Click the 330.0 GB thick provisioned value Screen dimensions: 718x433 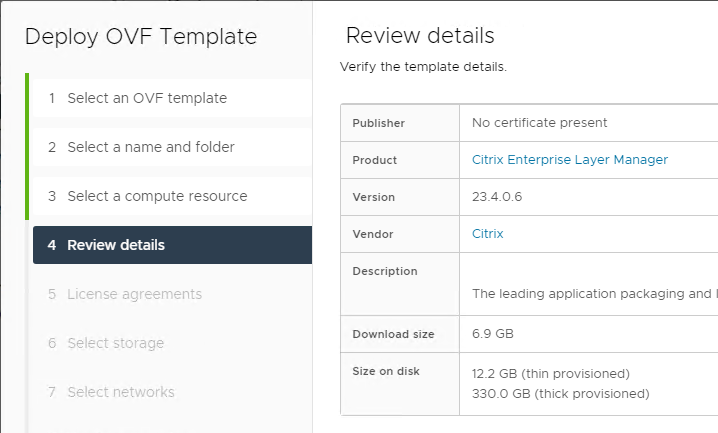coord(560,394)
